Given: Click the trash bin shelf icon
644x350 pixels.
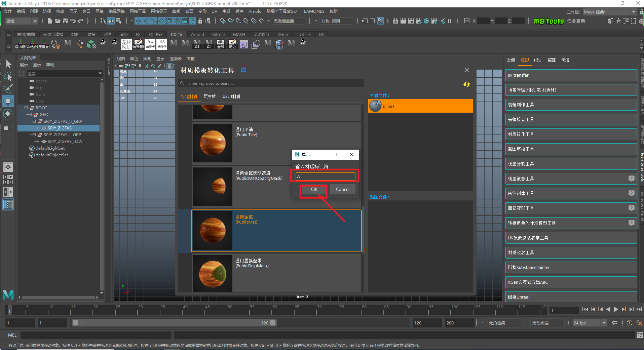Looking at the screenshot, I should (279, 44).
